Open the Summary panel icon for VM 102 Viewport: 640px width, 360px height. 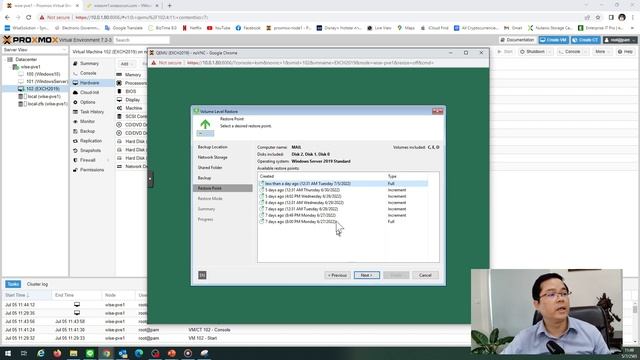(76, 64)
